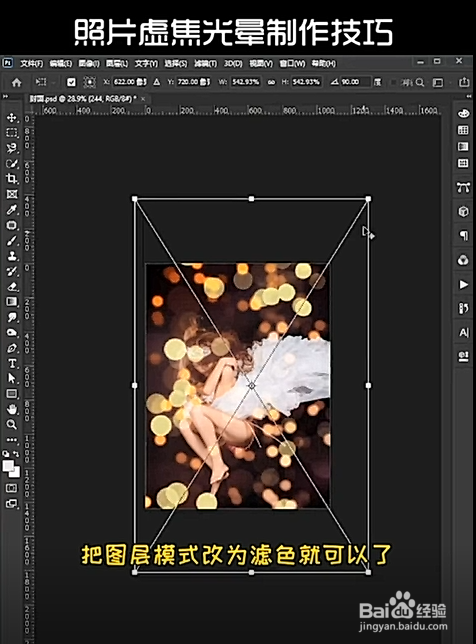Open the workspace switcher dropdown
476x644 pixels.
[x=438, y=83]
